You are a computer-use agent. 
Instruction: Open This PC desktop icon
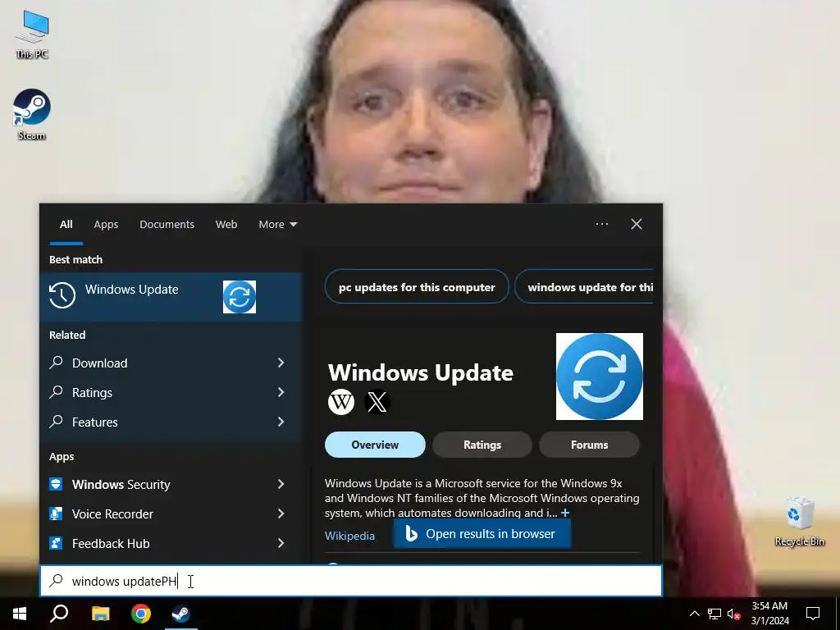tap(32, 34)
